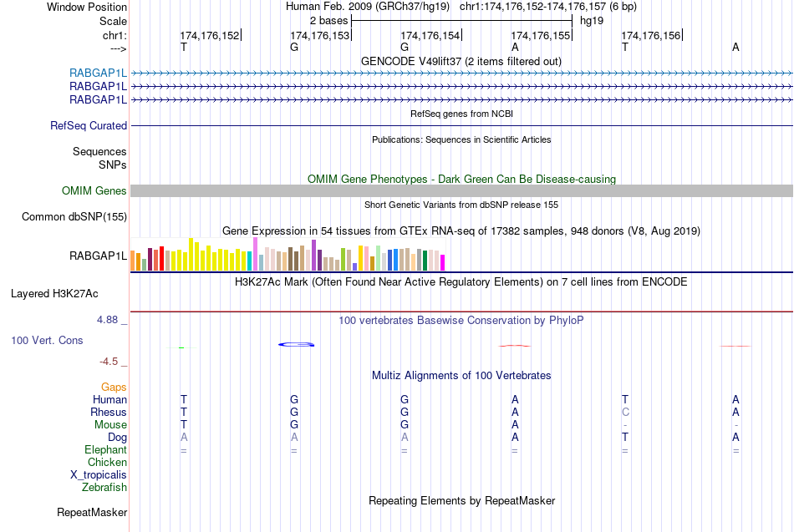Screen dimensions: 794x532
Task: Click the Layered H3K27Ac track label
Action: tap(54, 294)
